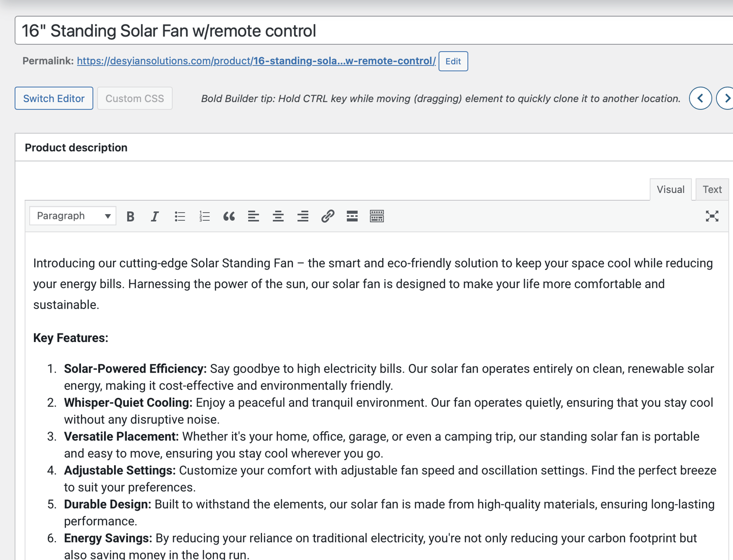
Task: Insert a bulleted list
Action: [x=179, y=216]
